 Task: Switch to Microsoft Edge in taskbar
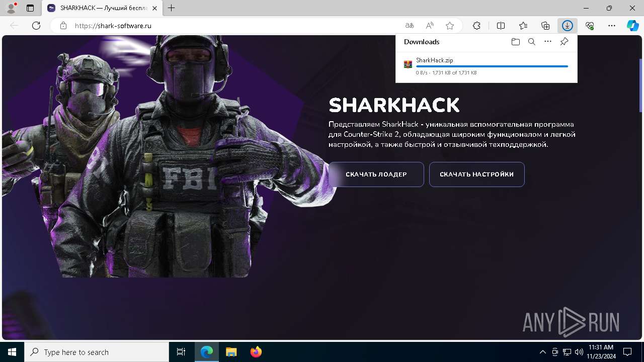207,352
